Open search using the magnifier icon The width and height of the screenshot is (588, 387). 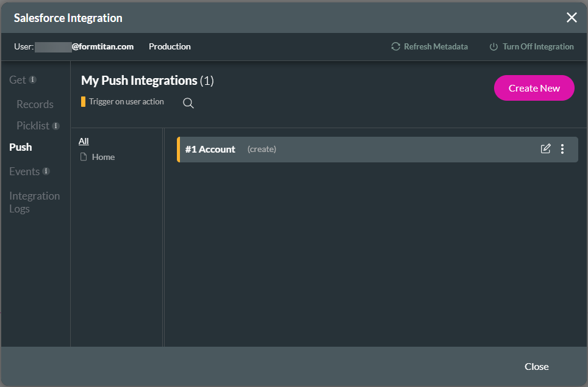(x=188, y=103)
